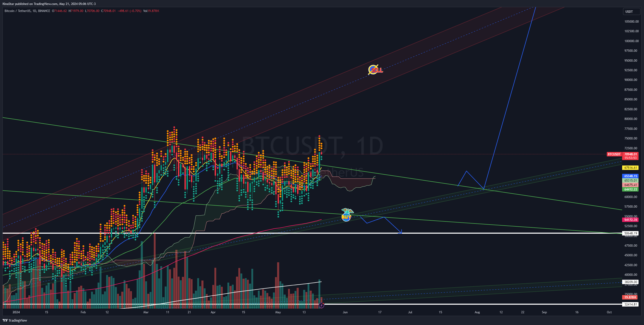
Task: Click the BTCUSDT price label tag
Action: coord(614,154)
